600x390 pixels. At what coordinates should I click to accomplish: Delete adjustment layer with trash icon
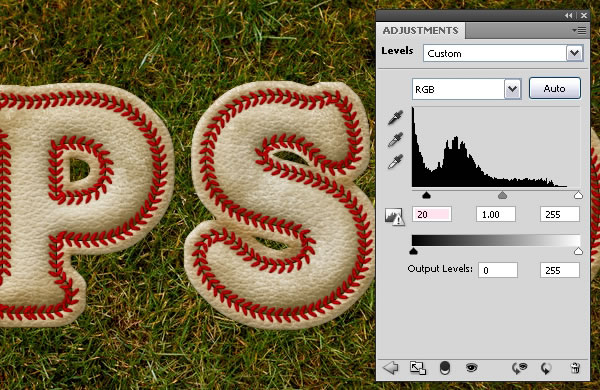[575, 368]
